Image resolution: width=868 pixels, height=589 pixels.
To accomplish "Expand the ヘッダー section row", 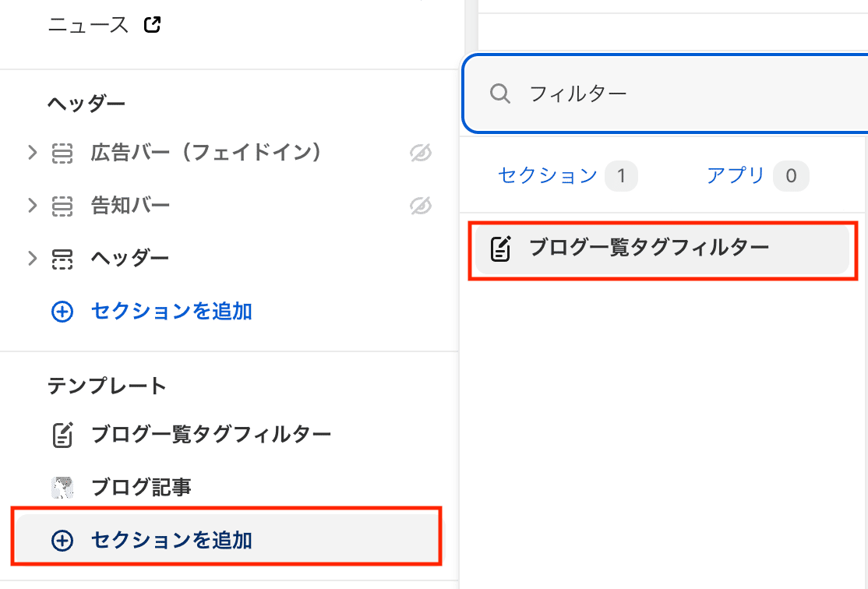I will [x=32, y=258].
